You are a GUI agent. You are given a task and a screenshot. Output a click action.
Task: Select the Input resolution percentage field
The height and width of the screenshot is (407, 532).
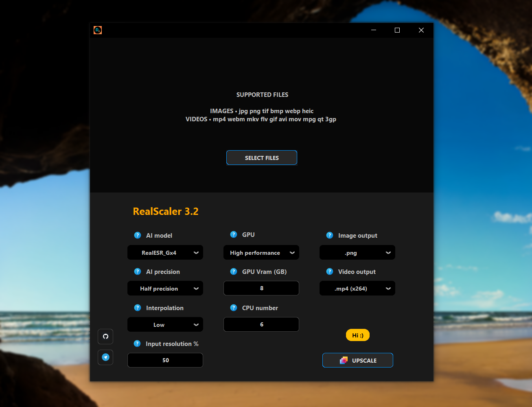(165, 360)
